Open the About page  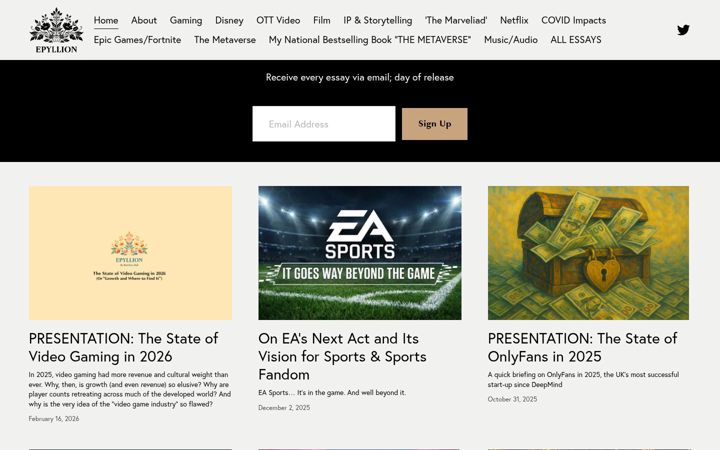(144, 20)
